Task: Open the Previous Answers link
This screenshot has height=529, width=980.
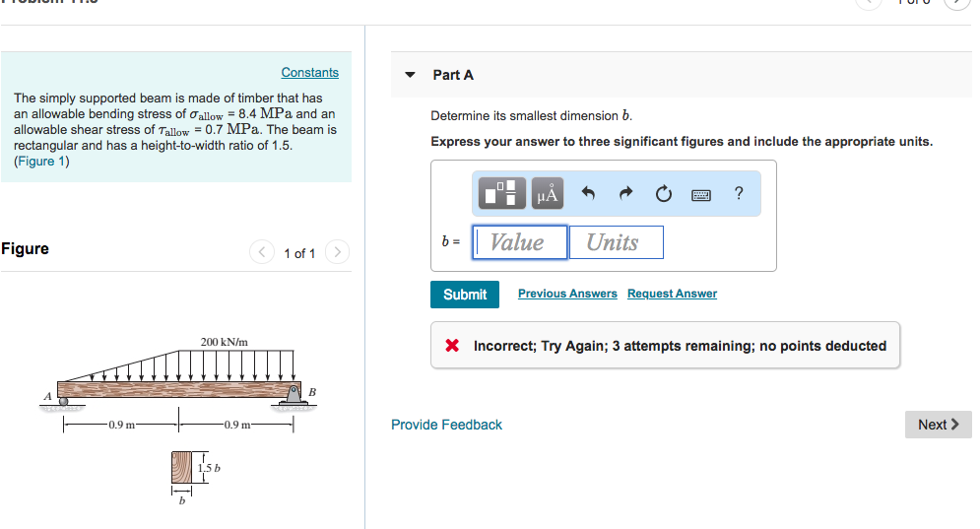Action: tap(567, 294)
